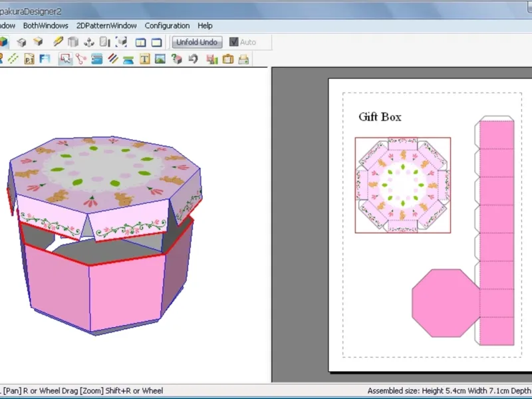
Task: Click the Assembled size status text
Action: pyautogui.click(x=450, y=391)
